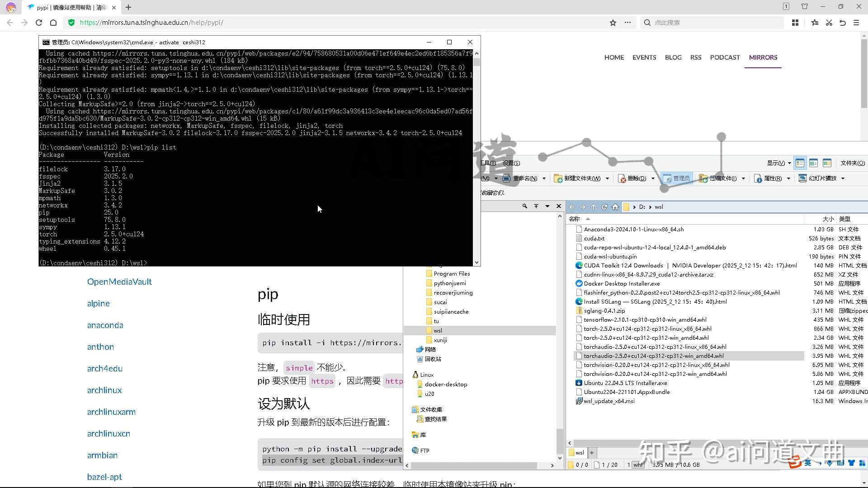Switch to the pypi 镜像站使用帮助 browser tab
Viewport: 868px width, 488px height.
[68, 7]
